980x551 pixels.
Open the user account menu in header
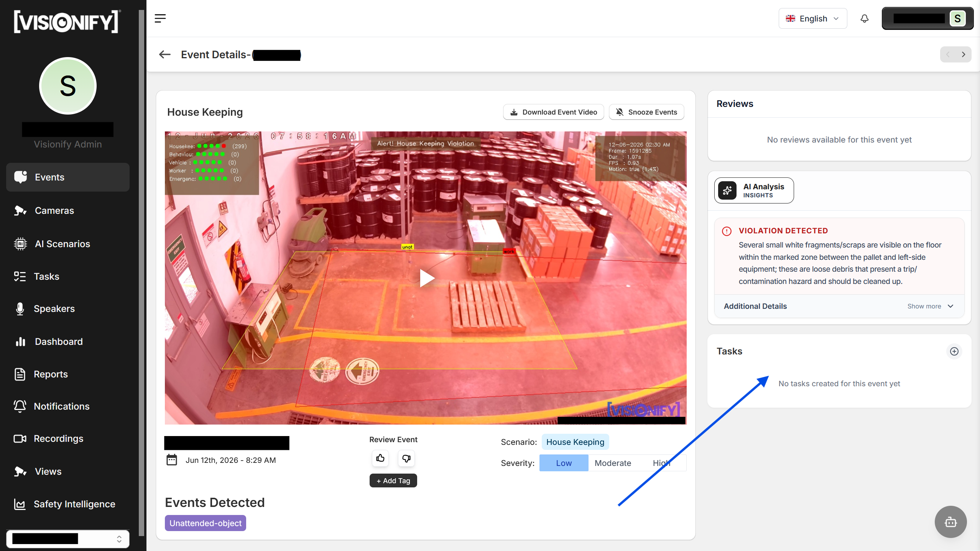coord(927,18)
